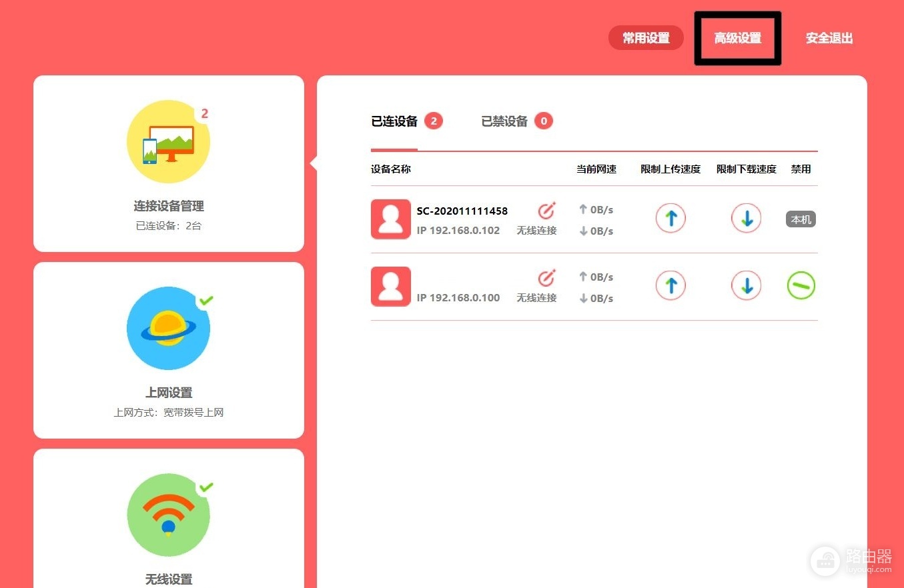Image resolution: width=904 pixels, height=588 pixels.
Task: Open the connected devices management icon
Action: tap(168, 141)
